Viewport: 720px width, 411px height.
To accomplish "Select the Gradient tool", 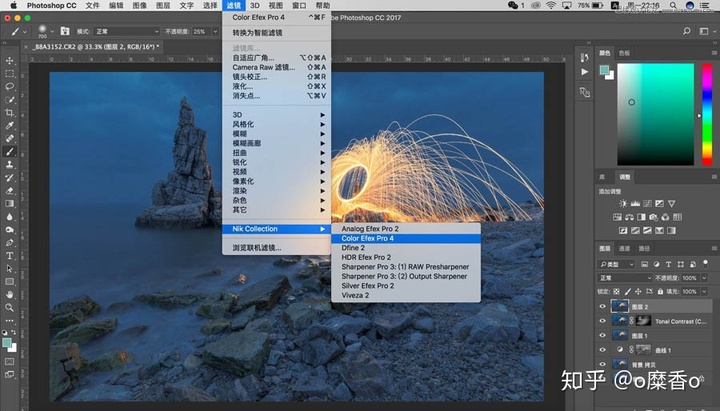I will pyautogui.click(x=9, y=203).
